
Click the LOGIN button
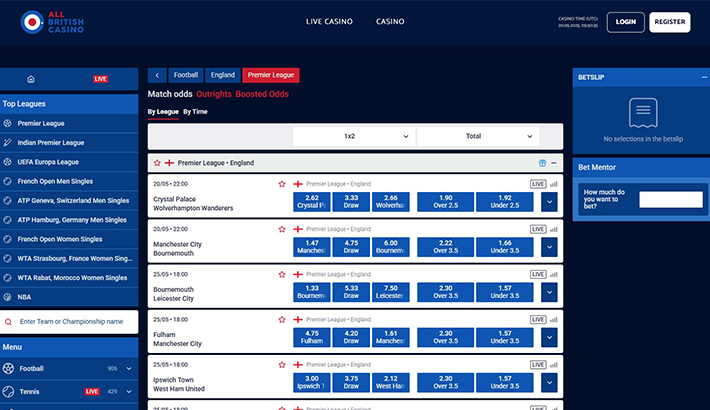(x=626, y=22)
